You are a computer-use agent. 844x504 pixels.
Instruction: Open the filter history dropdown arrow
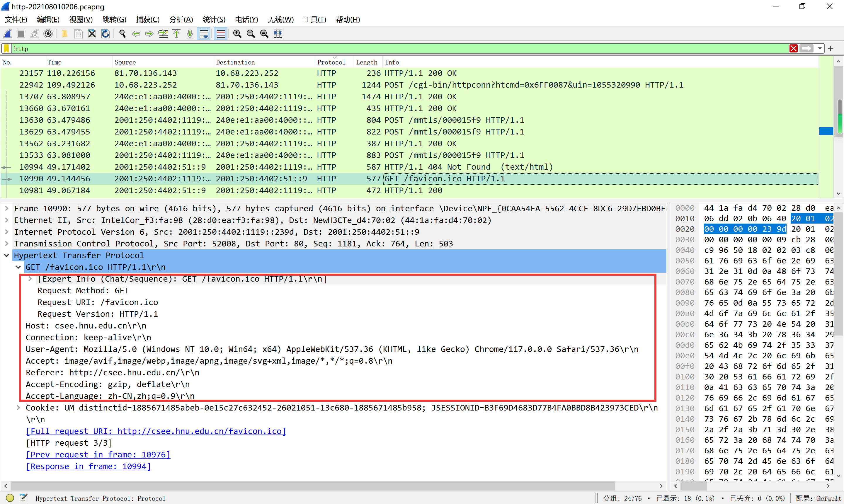tap(820, 49)
